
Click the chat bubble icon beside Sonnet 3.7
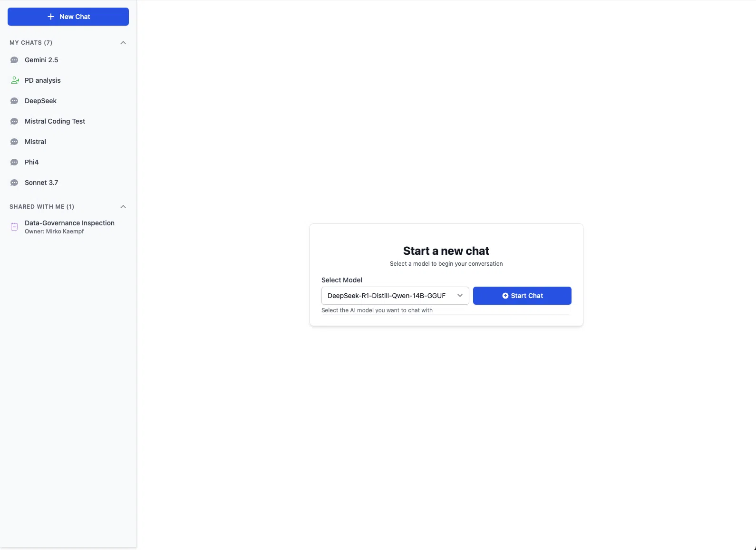[14, 183]
